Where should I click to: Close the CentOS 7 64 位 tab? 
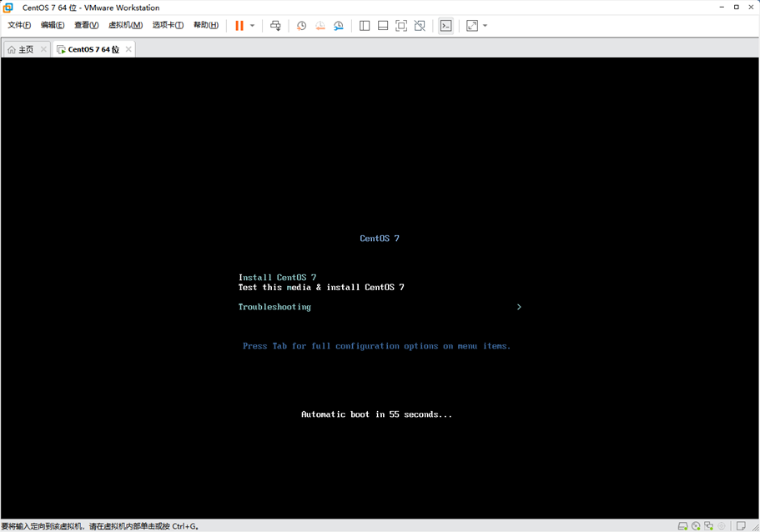[128, 49]
